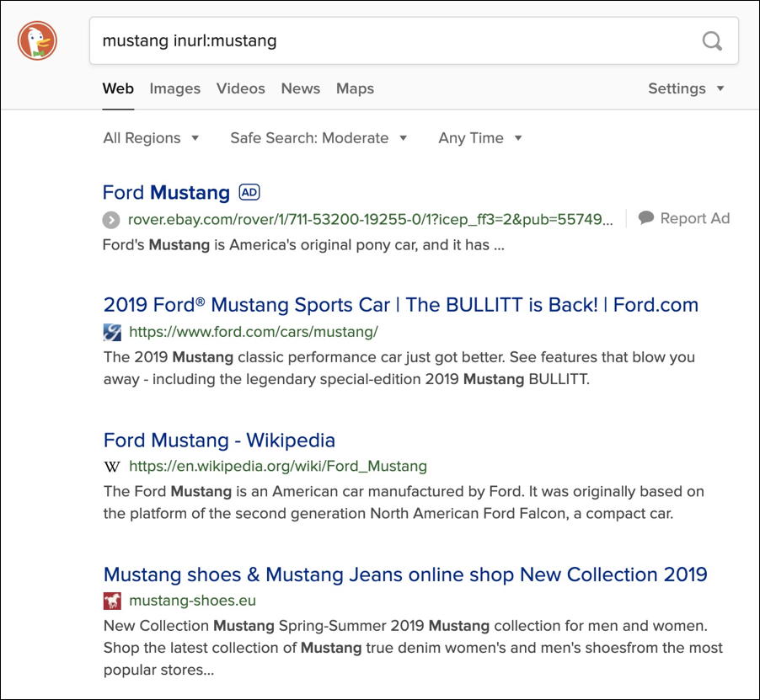
Task: Open the 2019 Ford Mustang Sports Car result
Action: point(401,305)
